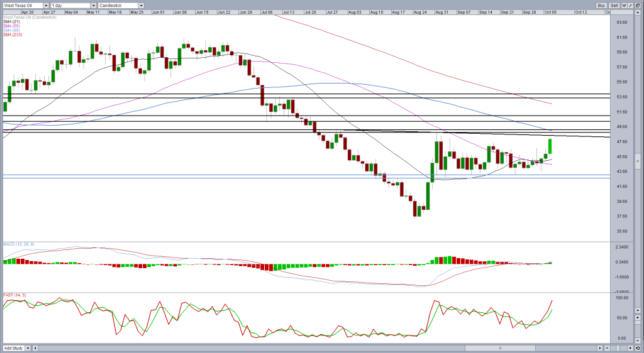644x353 pixels.
Task: Click the horizontal scrollbar thumb
Action: pos(500,348)
